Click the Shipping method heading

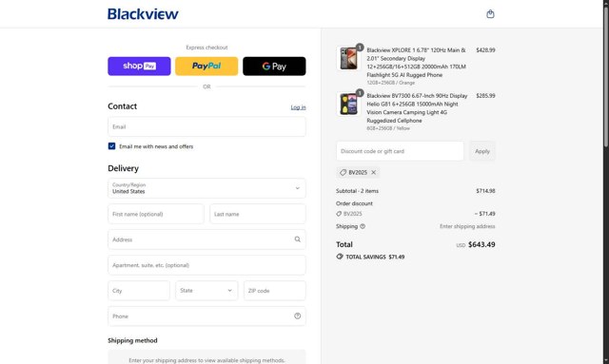(132, 340)
